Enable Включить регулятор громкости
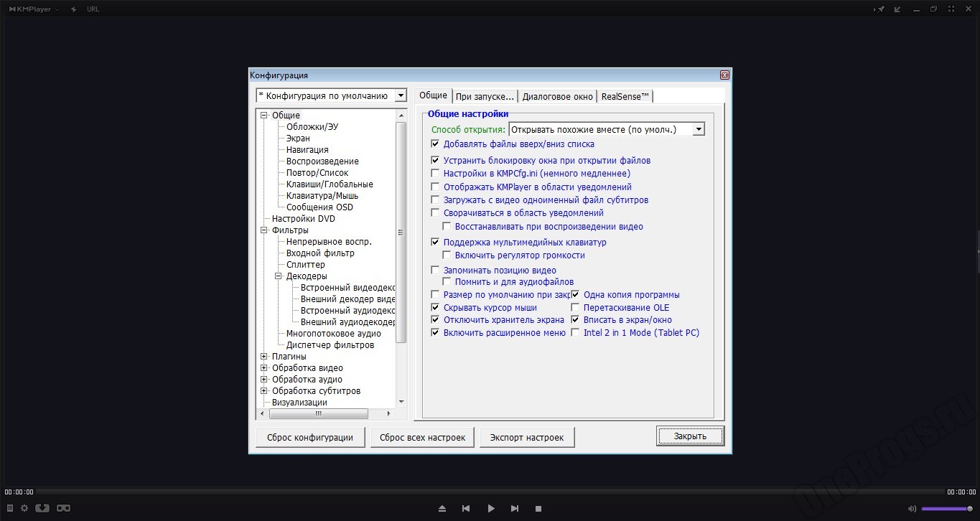The width and height of the screenshot is (980, 521). 447,255
